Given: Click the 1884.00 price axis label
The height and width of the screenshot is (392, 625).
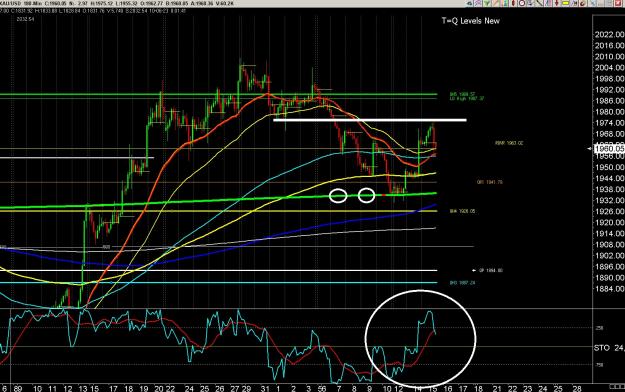Looking at the screenshot, I should [609, 289].
